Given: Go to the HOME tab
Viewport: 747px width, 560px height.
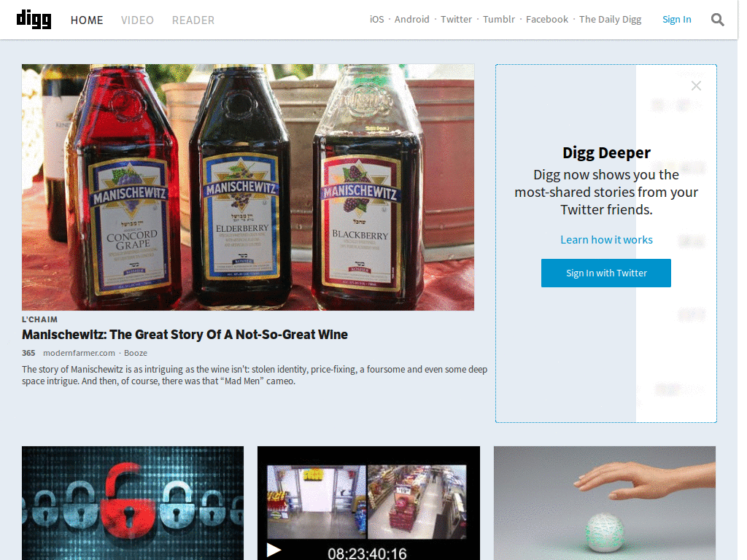Looking at the screenshot, I should [x=87, y=20].
